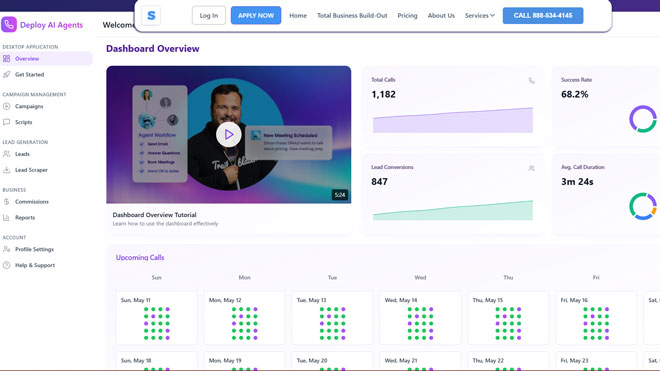Select the Fri, May 23 calendar cell
Viewport: 660px width, 371px height.
pos(596,362)
